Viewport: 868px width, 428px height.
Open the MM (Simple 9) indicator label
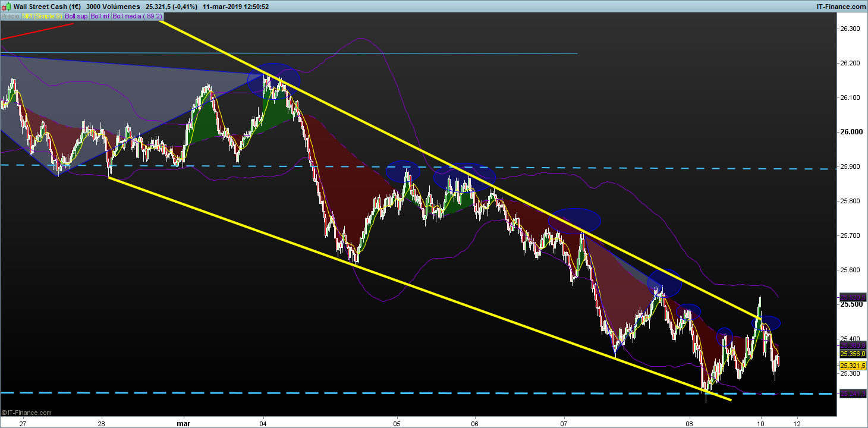[42, 16]
